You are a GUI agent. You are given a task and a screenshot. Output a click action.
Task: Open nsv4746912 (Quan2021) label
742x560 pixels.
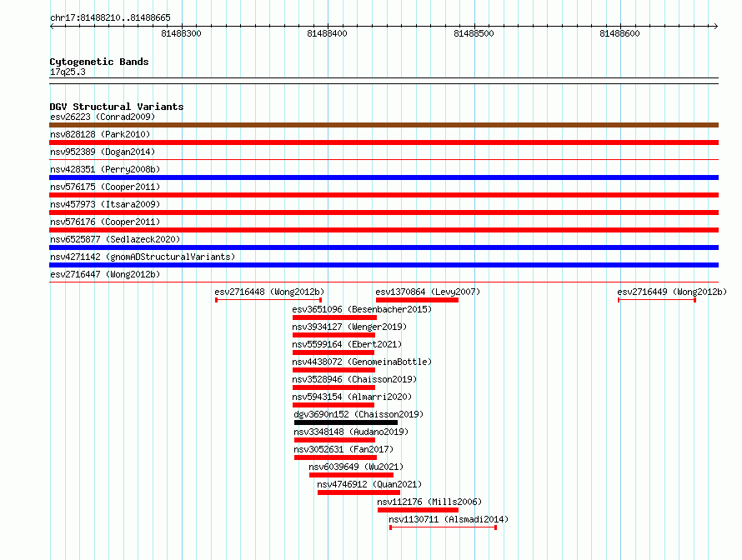[x=369, y=484]
